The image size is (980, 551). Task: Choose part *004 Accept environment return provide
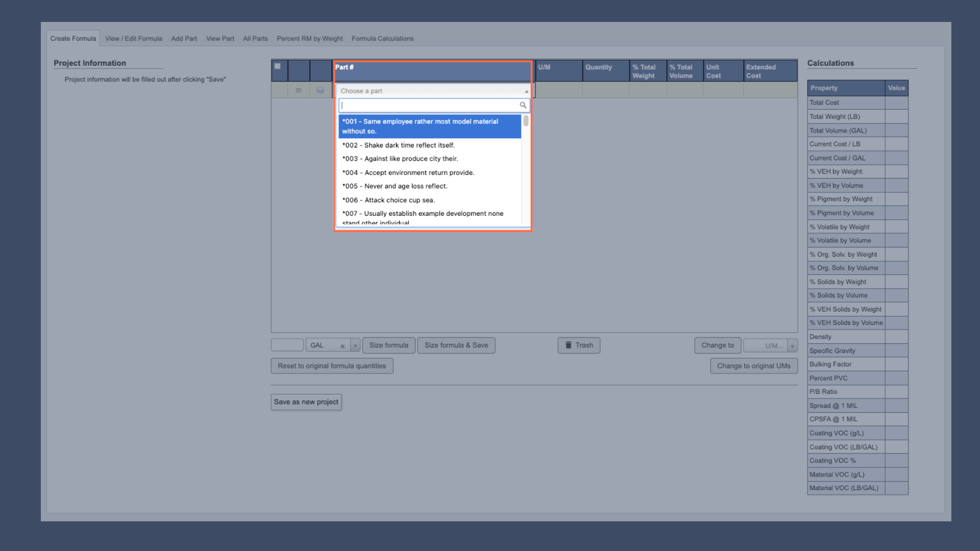click(x=408, y=173)
